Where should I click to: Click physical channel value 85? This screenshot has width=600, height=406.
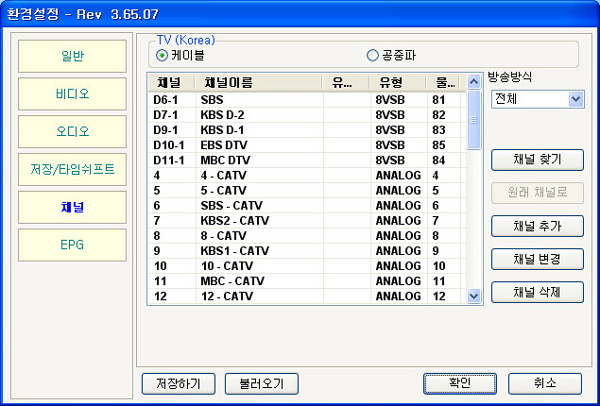coord(439,145)
